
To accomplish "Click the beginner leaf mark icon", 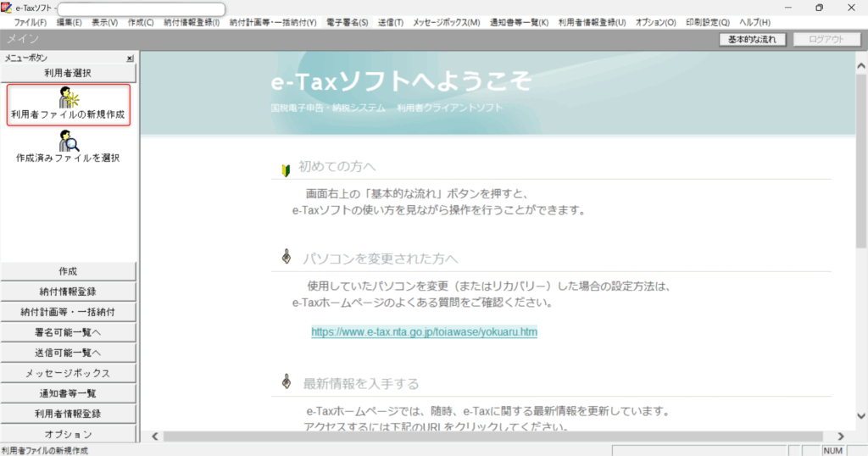I will [286, 170].
